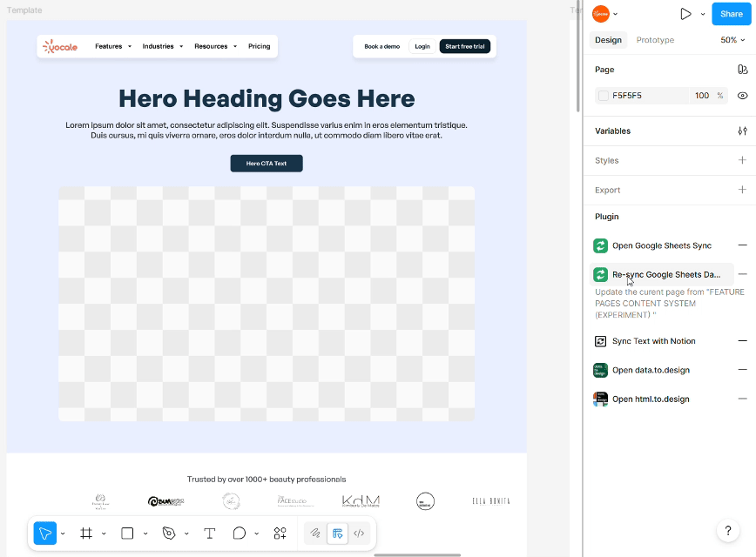Open the help question mark button
This screenshot has height=557, width=756.
click(728, 531)
